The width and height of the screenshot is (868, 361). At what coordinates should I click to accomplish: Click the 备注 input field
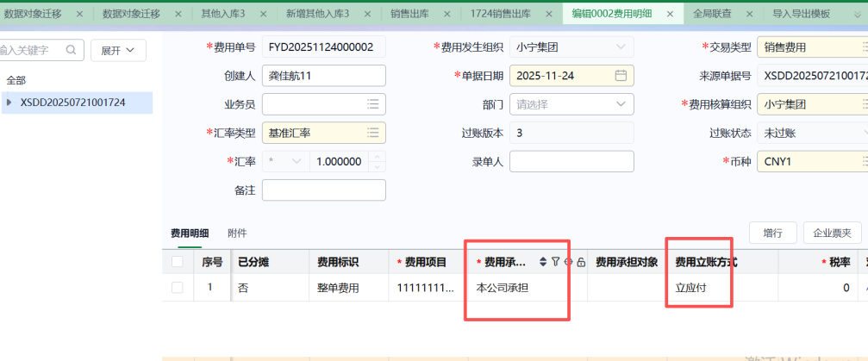(x=323, y=190)
